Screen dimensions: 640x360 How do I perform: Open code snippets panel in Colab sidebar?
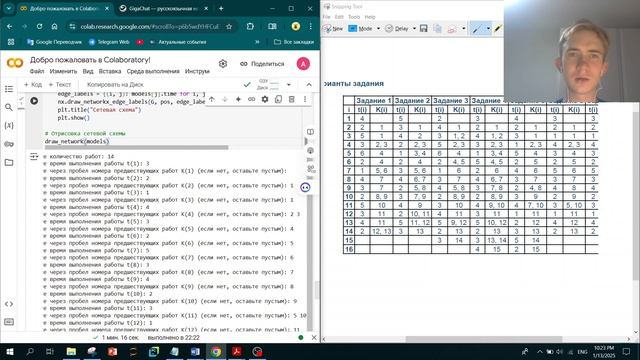tap(9, 304)
